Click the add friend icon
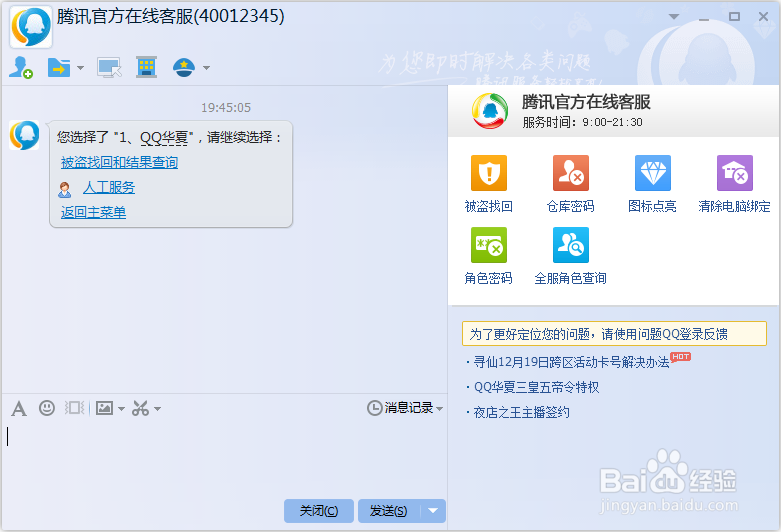Image resolution: width=781 pixels, height=532 pixels. (x=20, y=67)
